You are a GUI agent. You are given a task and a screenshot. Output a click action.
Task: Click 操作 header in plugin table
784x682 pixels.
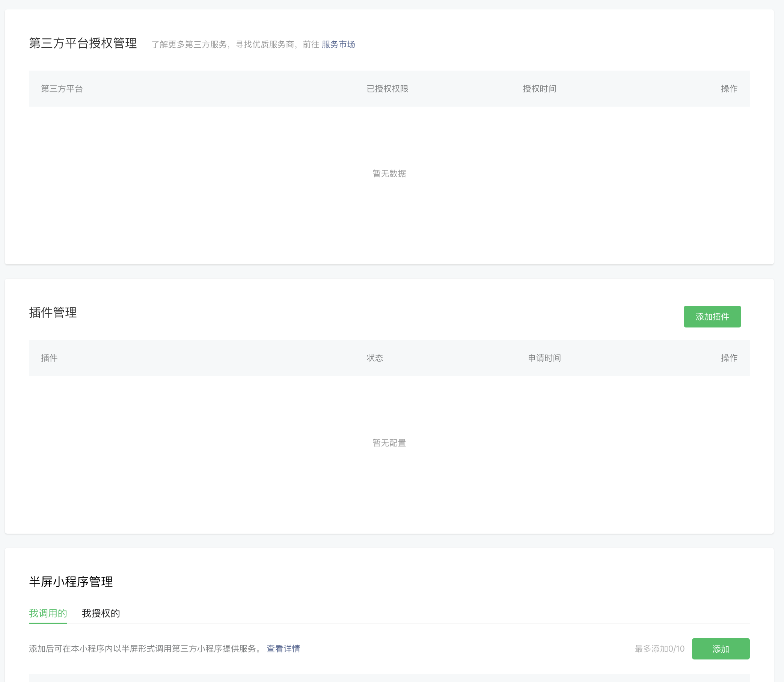pyautogui.click(x=728, y=358)
